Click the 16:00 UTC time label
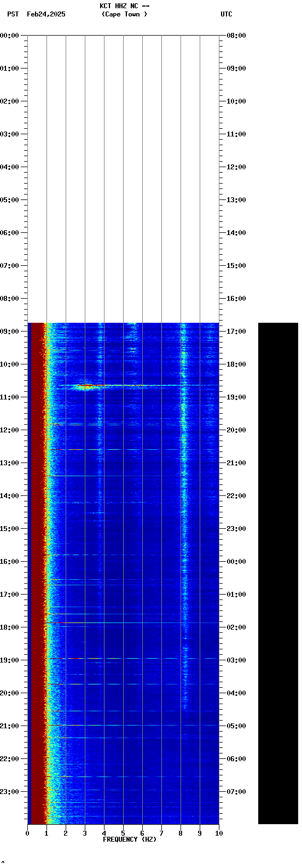 click(x=236, y=299)
